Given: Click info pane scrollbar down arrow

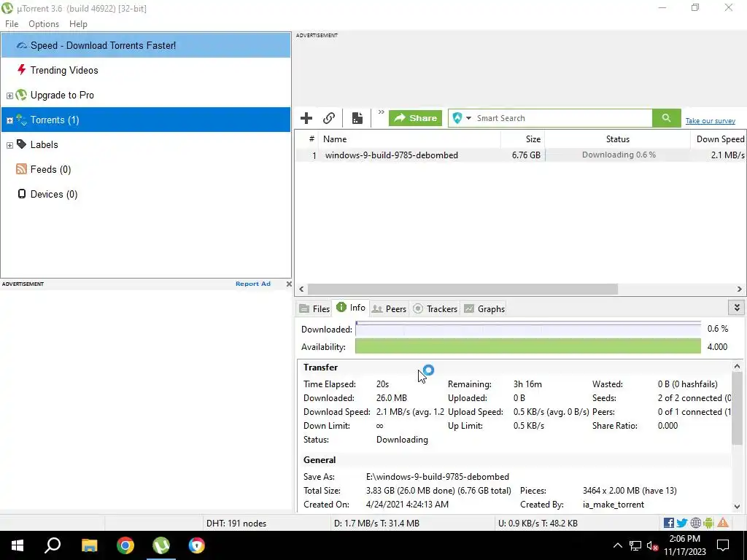Looking at the screenshot, I should point(737,507).
